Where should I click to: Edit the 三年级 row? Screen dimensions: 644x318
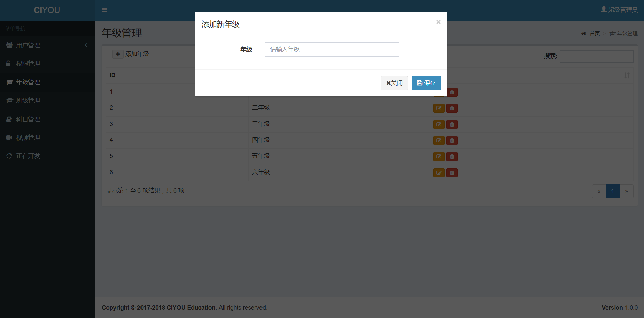(x=439, y=125)
